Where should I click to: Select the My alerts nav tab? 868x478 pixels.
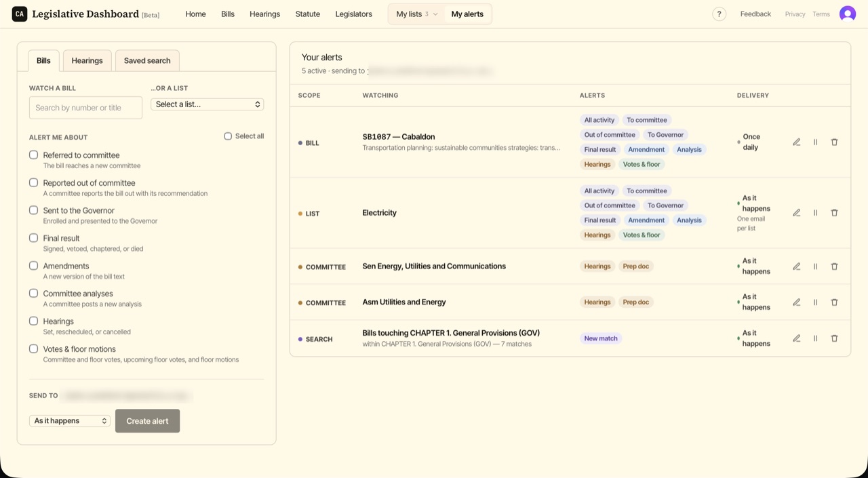467,14
